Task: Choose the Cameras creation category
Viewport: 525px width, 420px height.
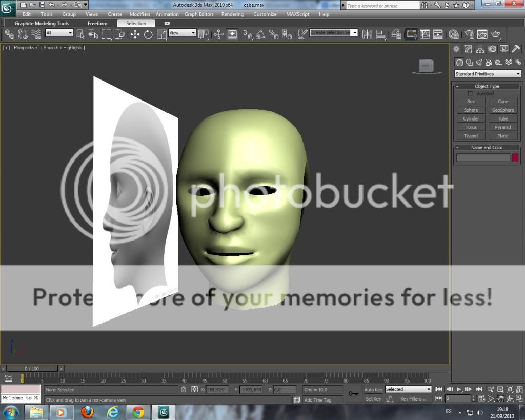Action: [x=489, y=63]
